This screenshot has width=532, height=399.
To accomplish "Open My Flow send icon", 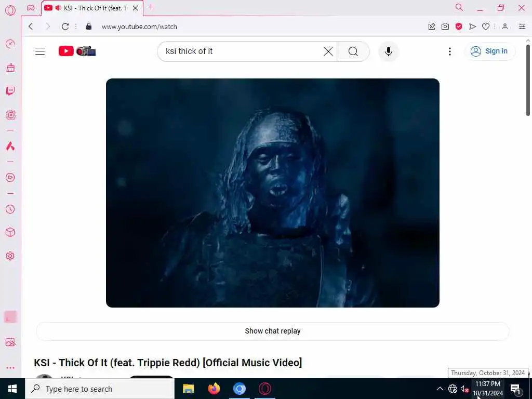I will click(x=472, y=26).
